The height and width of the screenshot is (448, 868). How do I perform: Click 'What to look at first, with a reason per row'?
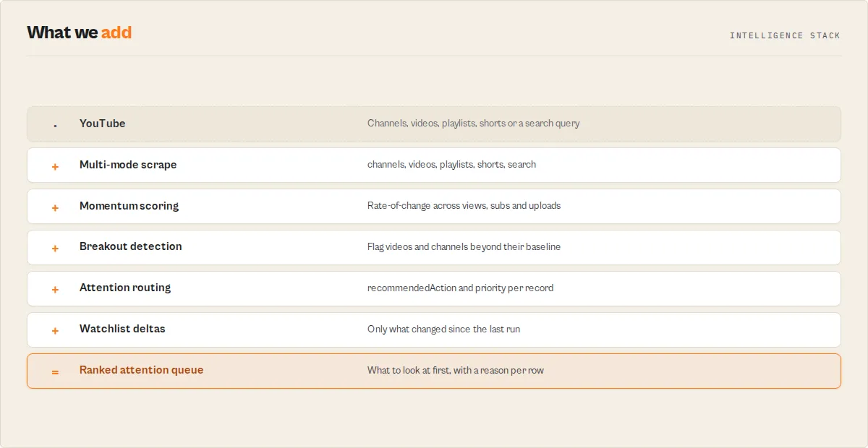(x=456, y=371)
